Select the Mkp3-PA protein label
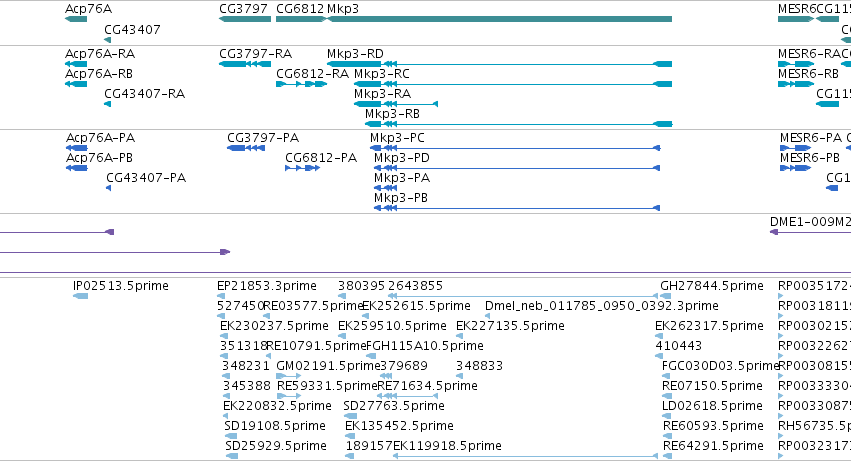This screenshot has width=851, height=461. (x=402, y=178)
